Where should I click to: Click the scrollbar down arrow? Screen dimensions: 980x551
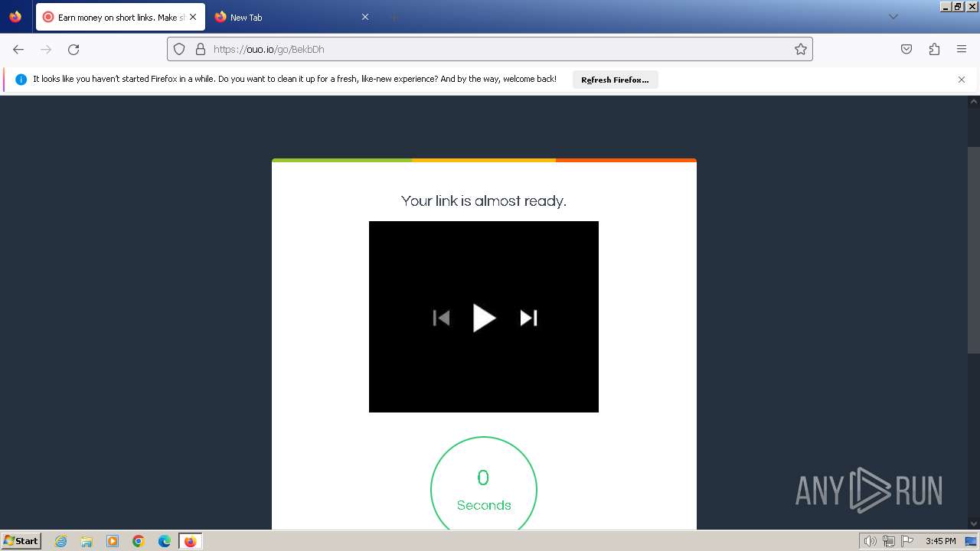[974, 524]
